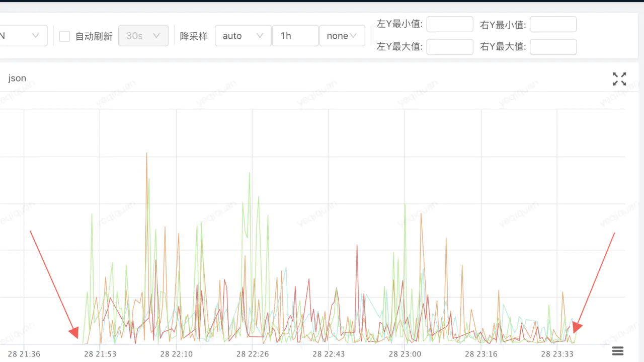Click the x-axis label 28 21:36
Viewport: 644px width, 362px height.
tap(24, 354)
